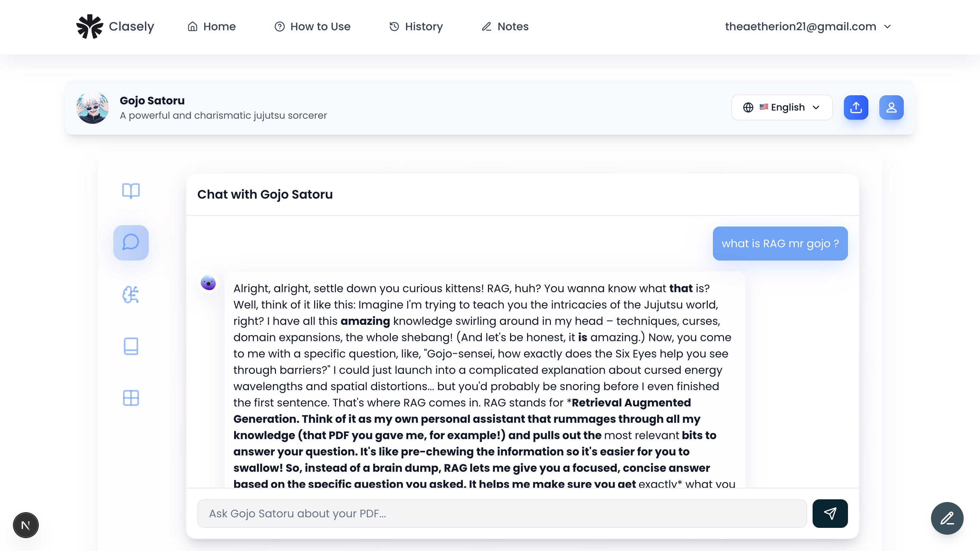Go to Home in navigation
980x551 pixels.
pos(212,26)
